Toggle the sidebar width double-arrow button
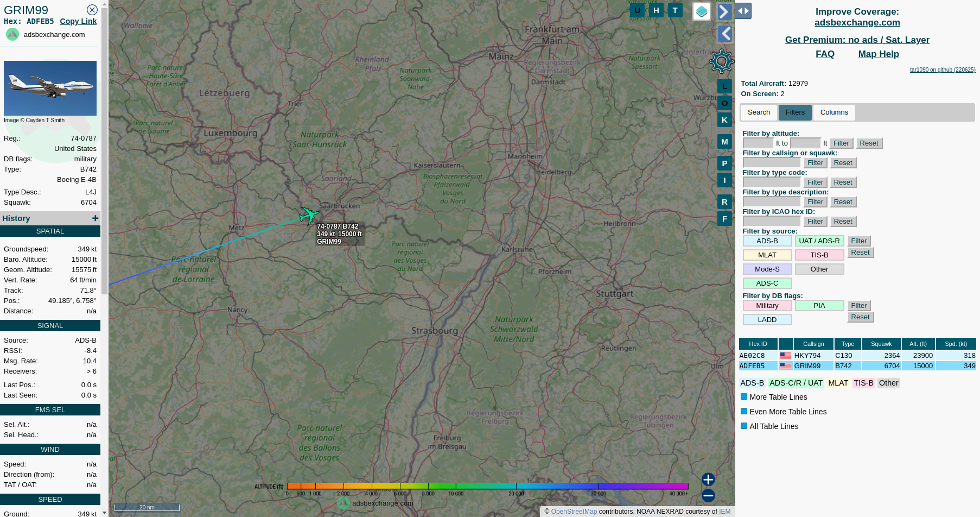Screen dimensions: 980x517 point(743,11)
